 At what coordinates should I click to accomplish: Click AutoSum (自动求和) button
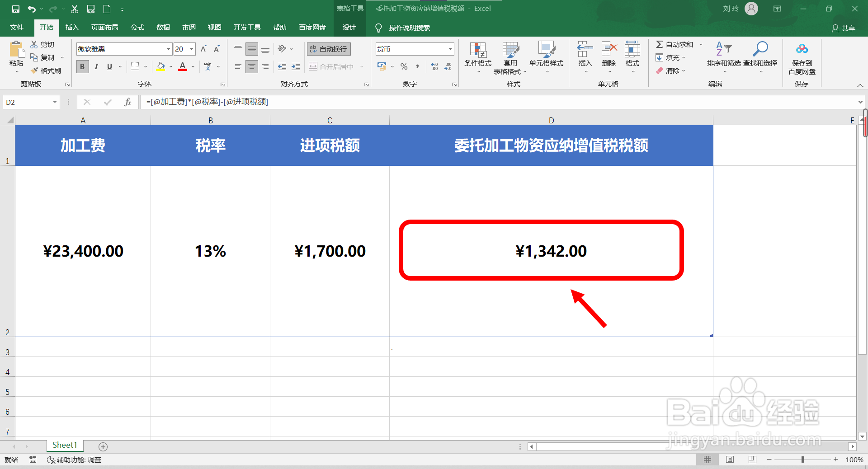tap(675, 44)
